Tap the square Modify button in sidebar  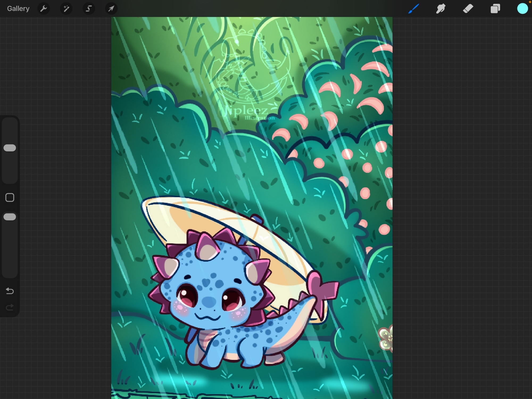point(10,198)
